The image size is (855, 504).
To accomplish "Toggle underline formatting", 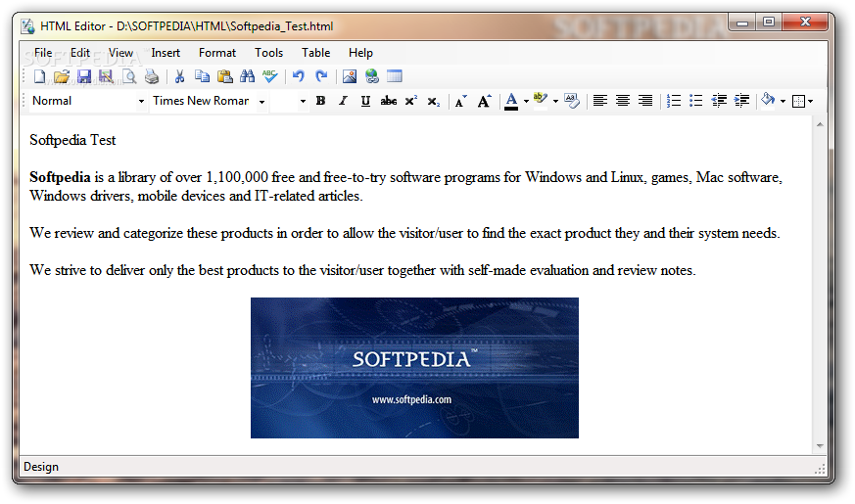I will pos(365,101).
